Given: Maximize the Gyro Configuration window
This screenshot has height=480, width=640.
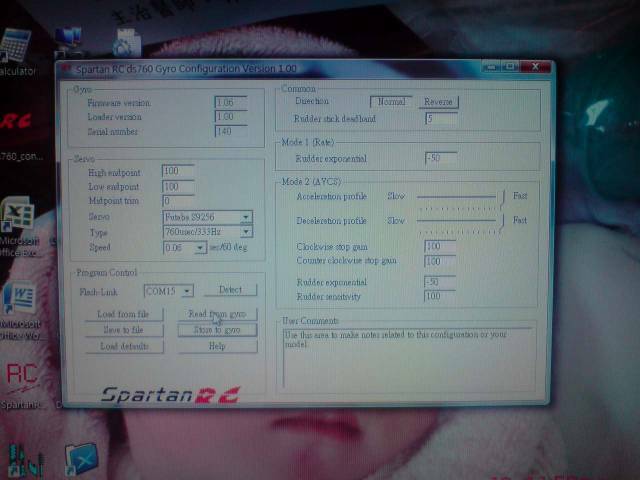Looking at the screenshot, I should point(510,67).
